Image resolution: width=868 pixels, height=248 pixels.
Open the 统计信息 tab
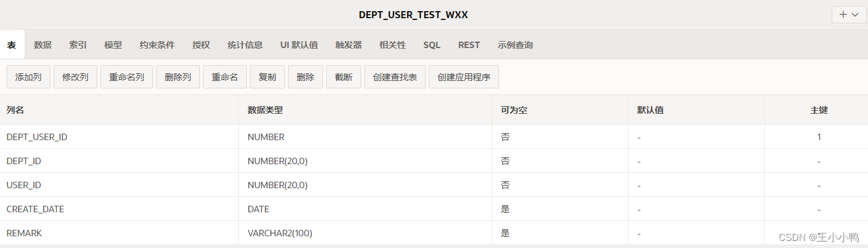[x=245, y=45]
